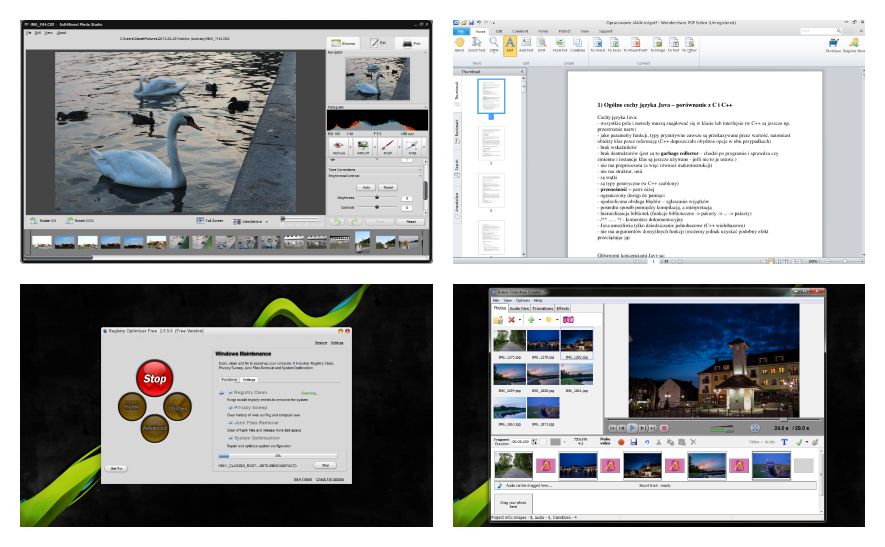
Task: Click the round Home button in Registry Optimizer
Action: tap(132, 406)
